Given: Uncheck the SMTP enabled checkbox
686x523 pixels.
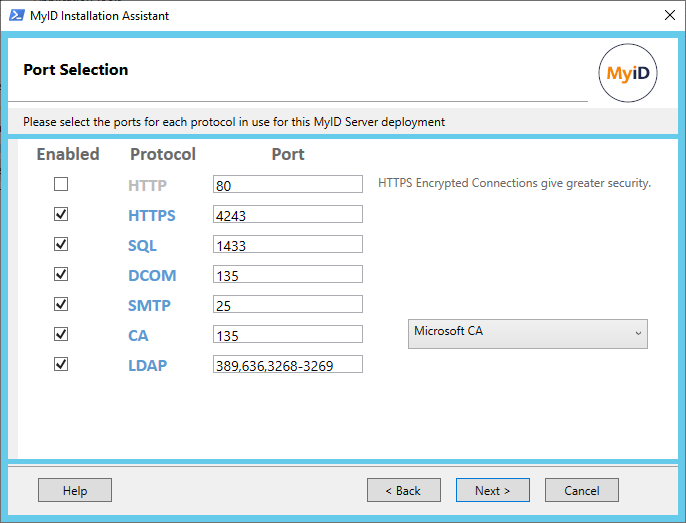Looking at the screenshot, I should (61, 304).
